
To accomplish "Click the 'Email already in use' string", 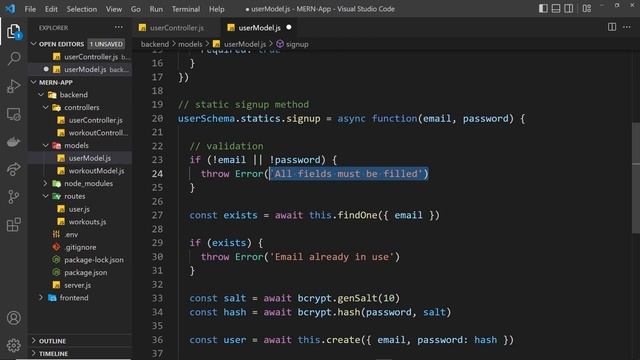I will coord(331,257).
